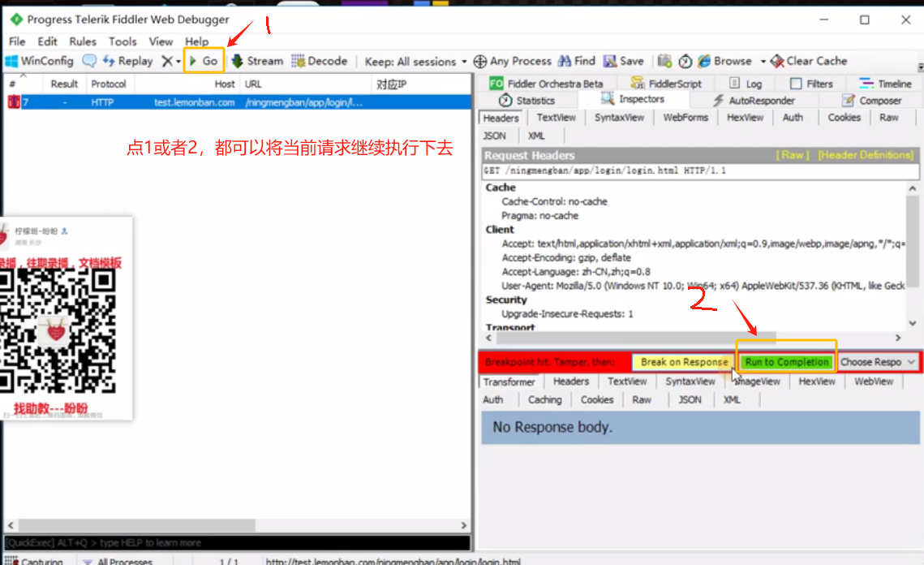
Task: Click Run to Completion button
Action: [787, 362]
